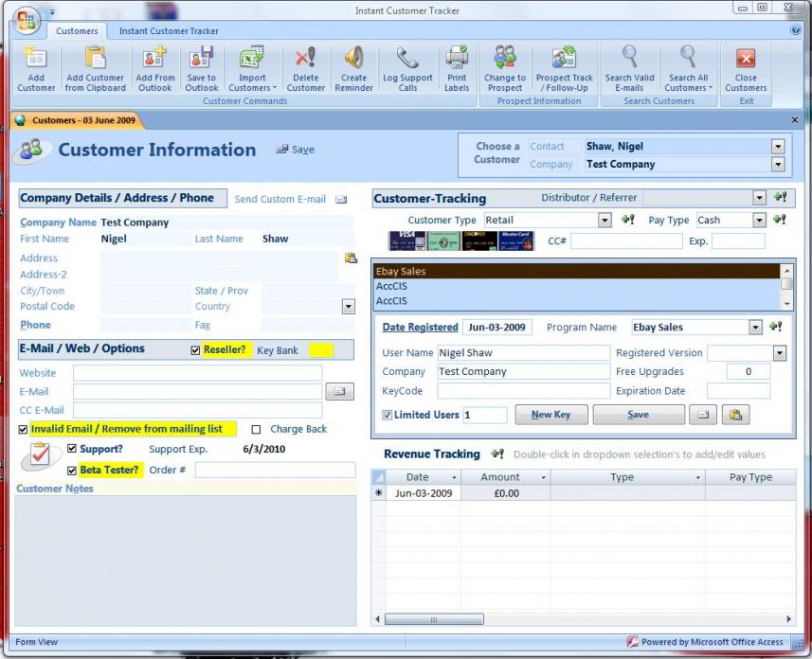Enable the Charge Back checkbox
Viewport: 812px width, 659px height.
[x=256, y=429]
